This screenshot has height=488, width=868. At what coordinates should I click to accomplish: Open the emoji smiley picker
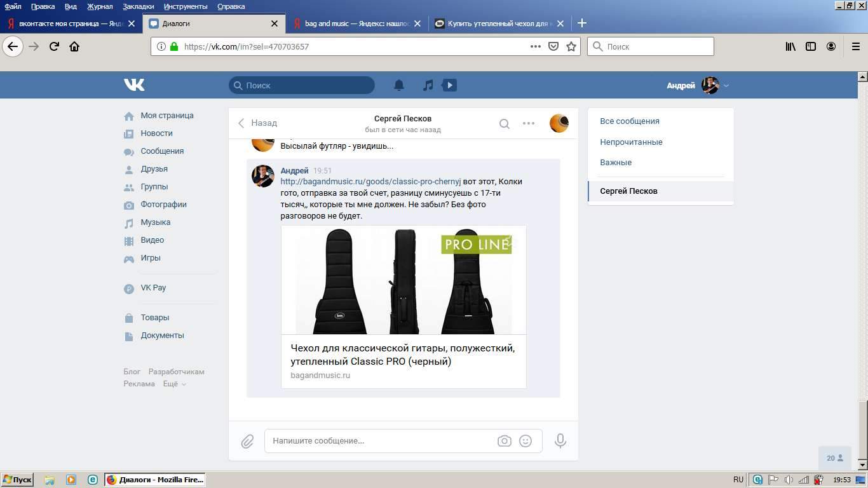(x=526, y=441)
